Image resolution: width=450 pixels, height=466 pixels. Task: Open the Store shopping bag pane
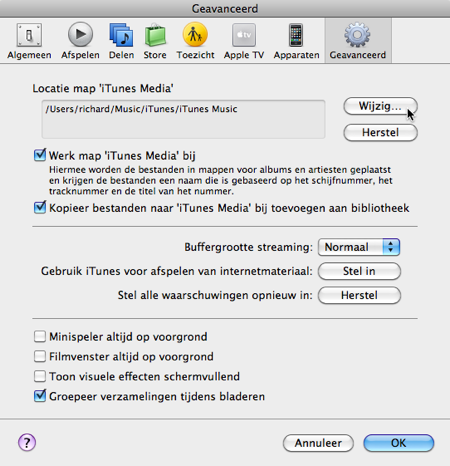pyautogui.click(x=155, y=41)
